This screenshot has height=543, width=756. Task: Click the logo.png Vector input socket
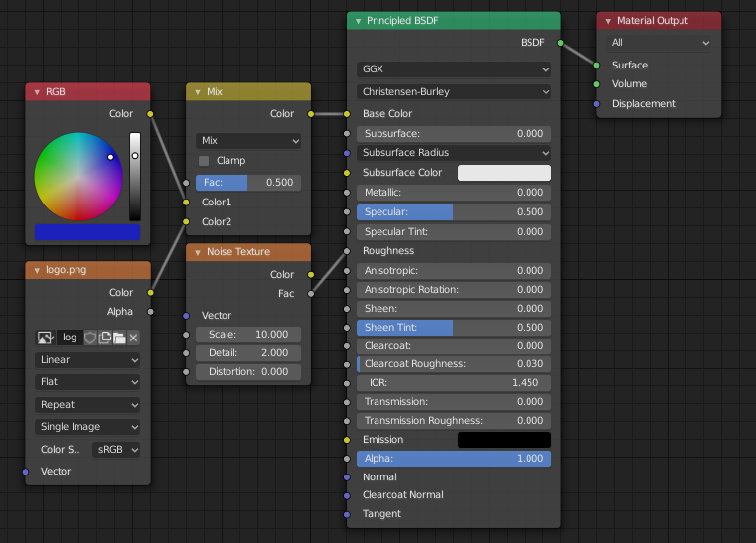26,472
